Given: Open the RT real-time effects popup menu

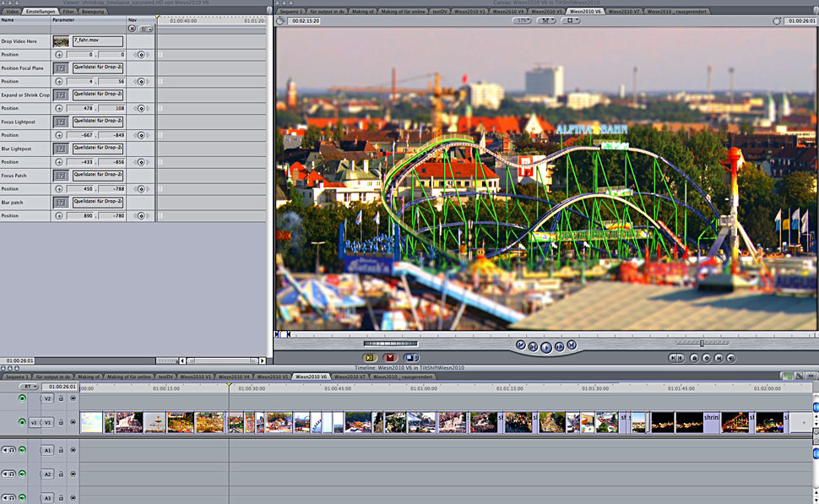Looking at the screenshot, I should pos(30,387).
